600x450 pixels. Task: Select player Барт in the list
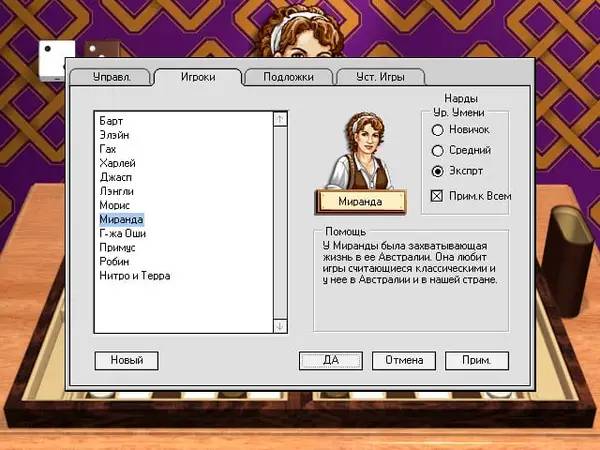tap(112, 121)
